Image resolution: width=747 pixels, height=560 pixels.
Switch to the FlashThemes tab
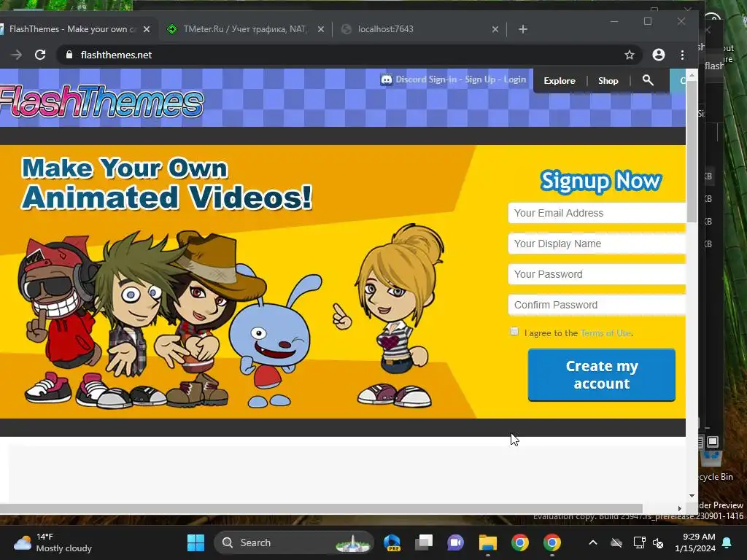tap(71, 29)
